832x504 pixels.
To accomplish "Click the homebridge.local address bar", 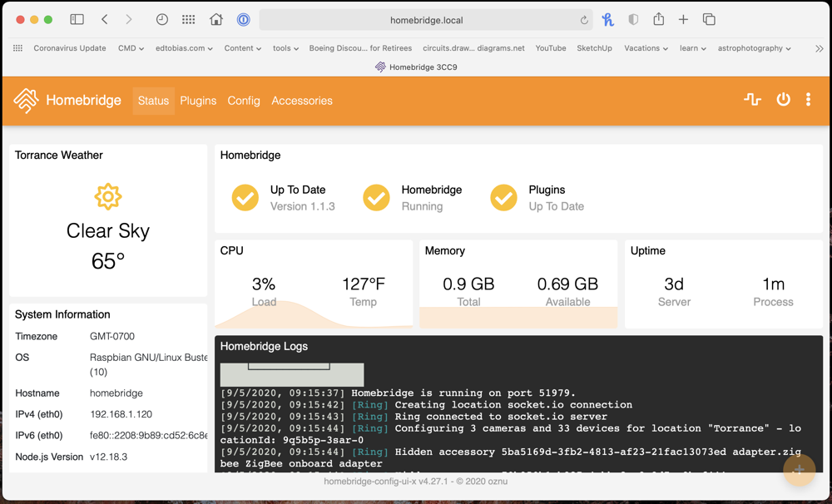I will click(426, 20).
